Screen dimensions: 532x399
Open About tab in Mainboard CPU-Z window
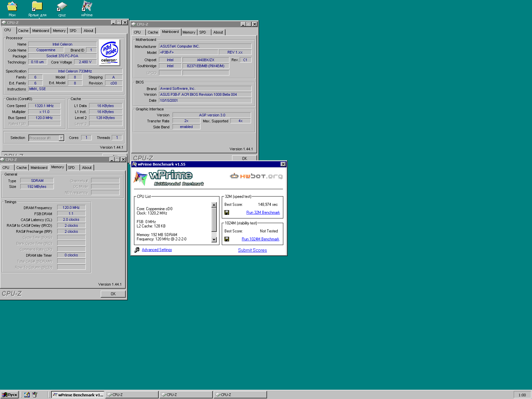coord(218,32)
